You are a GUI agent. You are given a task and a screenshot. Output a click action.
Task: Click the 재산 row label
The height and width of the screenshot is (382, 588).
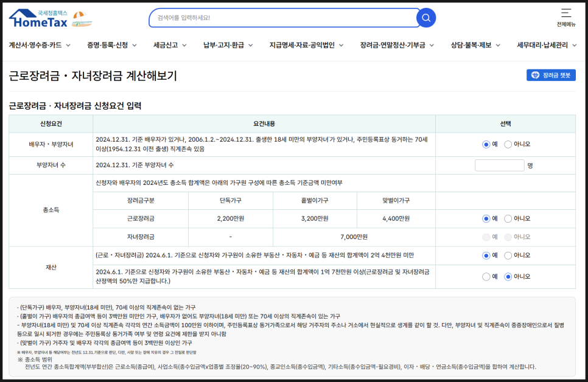(51, 267)
